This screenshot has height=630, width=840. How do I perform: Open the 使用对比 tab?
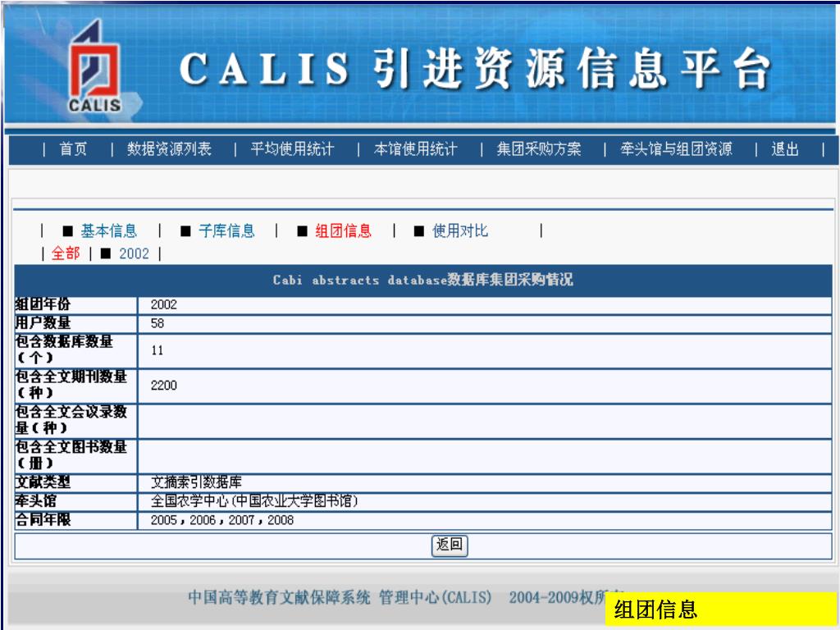(460, 231)
